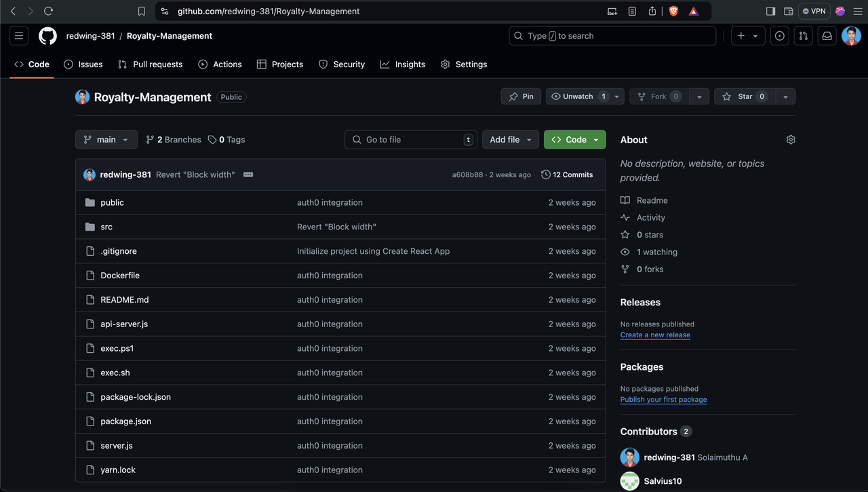
Task: Click the Brave shields lion icon
Action: click(673, 11)
